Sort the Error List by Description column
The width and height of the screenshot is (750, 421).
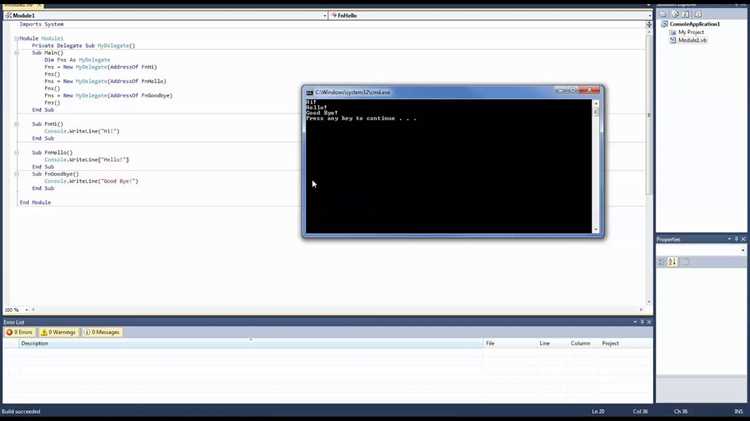[x=251, y=343]
